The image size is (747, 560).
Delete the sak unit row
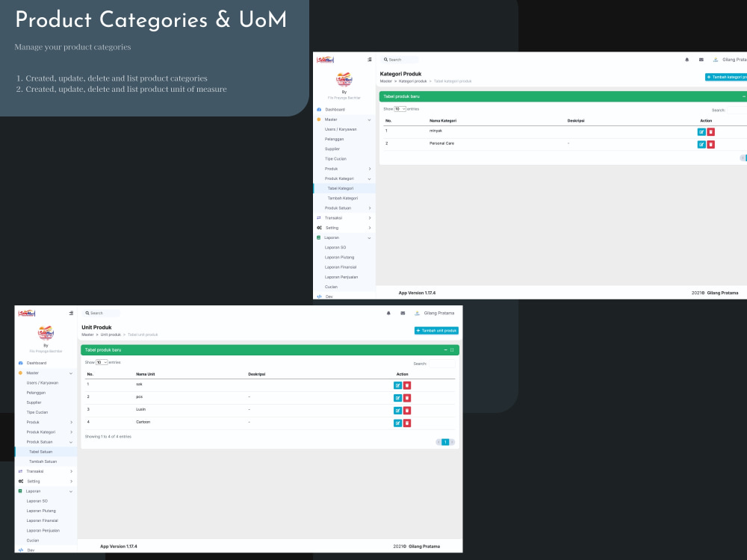407,385
